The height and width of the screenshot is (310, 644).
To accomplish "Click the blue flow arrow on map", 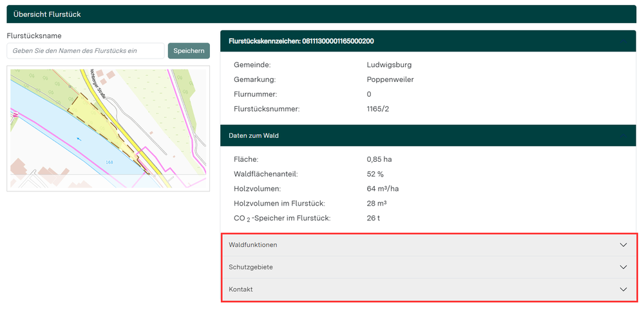I will [79, 139].
